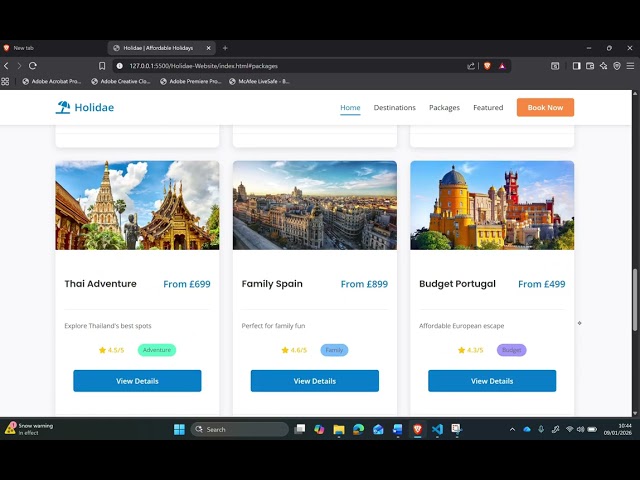Go to Featured nav link
Viewport: 640px width, 480px height.
click(x=488, y=107)
